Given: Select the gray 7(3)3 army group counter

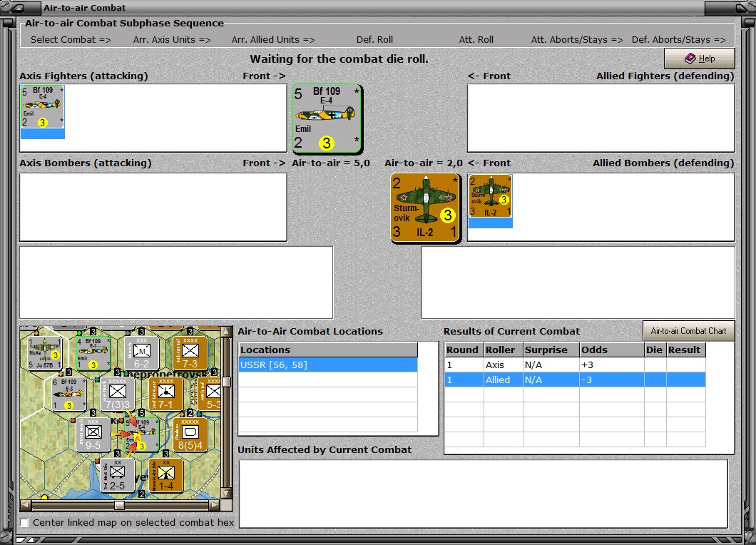Looking at the screenshot, I should click(117, 394).
